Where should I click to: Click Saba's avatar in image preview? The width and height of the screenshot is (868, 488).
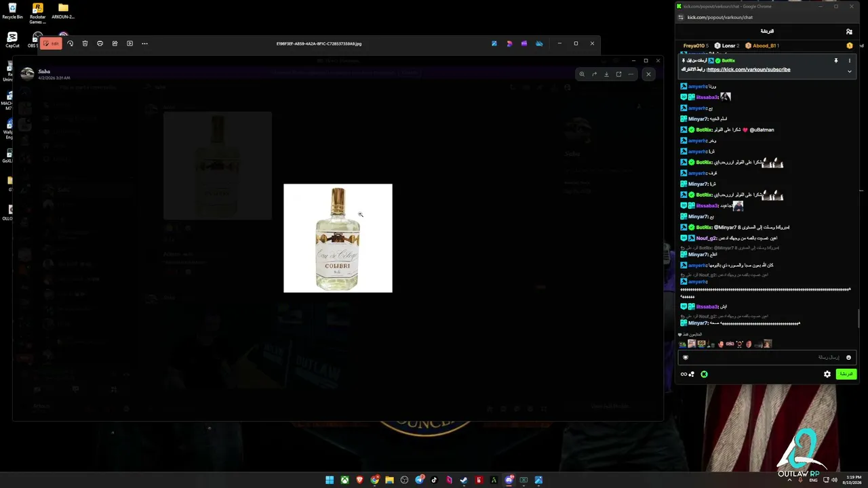point(27,74)
